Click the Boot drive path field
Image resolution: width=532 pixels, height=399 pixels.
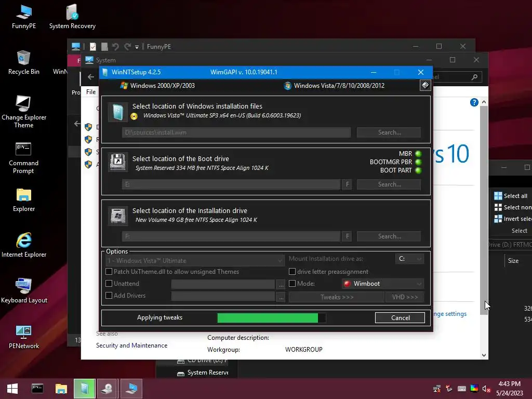[x=231, y=184]
